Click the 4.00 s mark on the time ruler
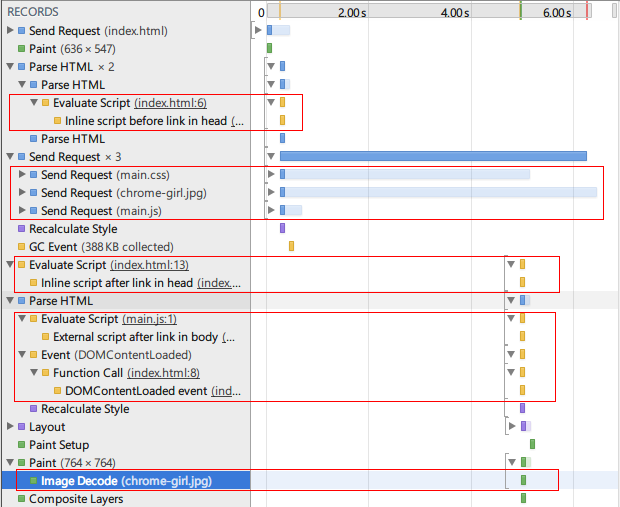This screenshot has width=620, height=507. pos(454,13)
